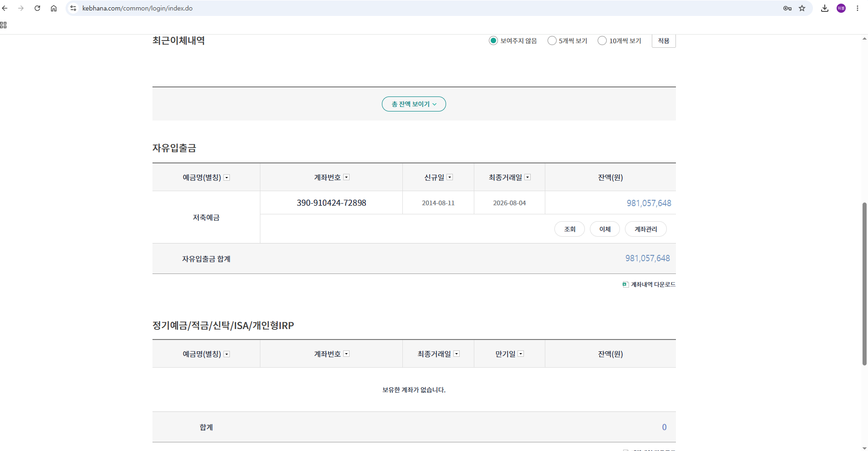Open 계좌관리 for 저축예금 account
Screen dimensions: 868x451
tap(645, 229)
